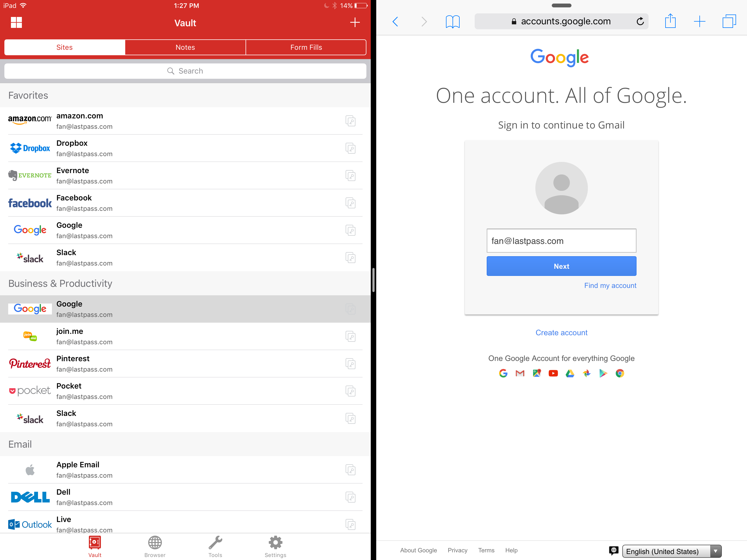This screenshot has height=560, width=747.
Task: Open the Pocket vault entry
Action: click(185, 391)
